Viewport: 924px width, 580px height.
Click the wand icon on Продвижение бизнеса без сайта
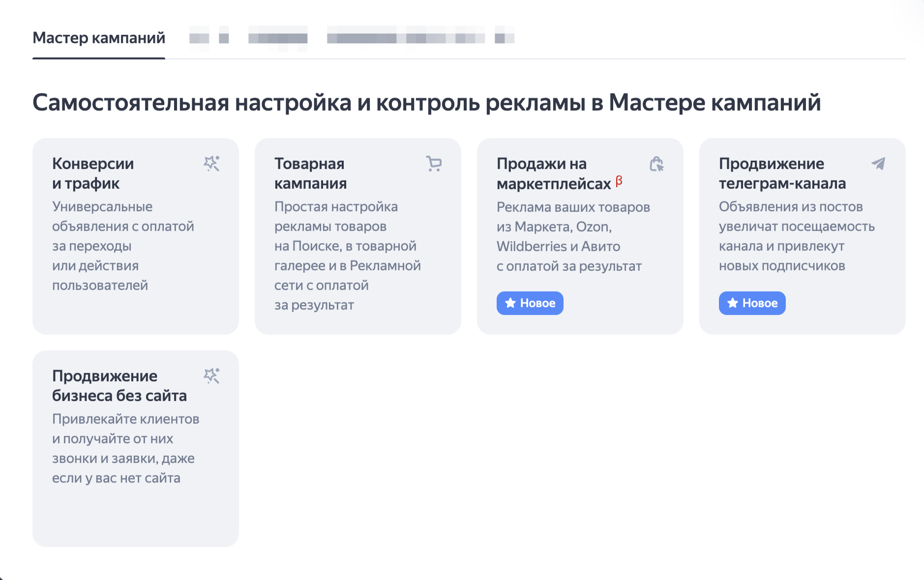211,376
